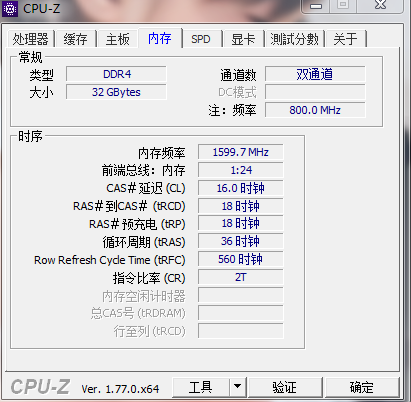The width and height of the screenshot is (411, 402).
Task: Click the CAS# 延迟 (CL) label
Action: point(146,188)
